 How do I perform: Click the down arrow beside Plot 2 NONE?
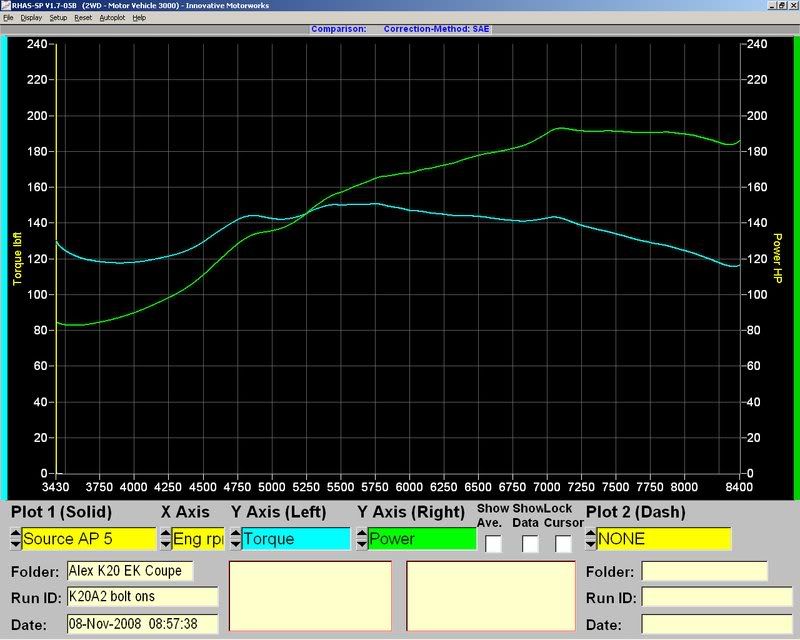click(591, 544)
